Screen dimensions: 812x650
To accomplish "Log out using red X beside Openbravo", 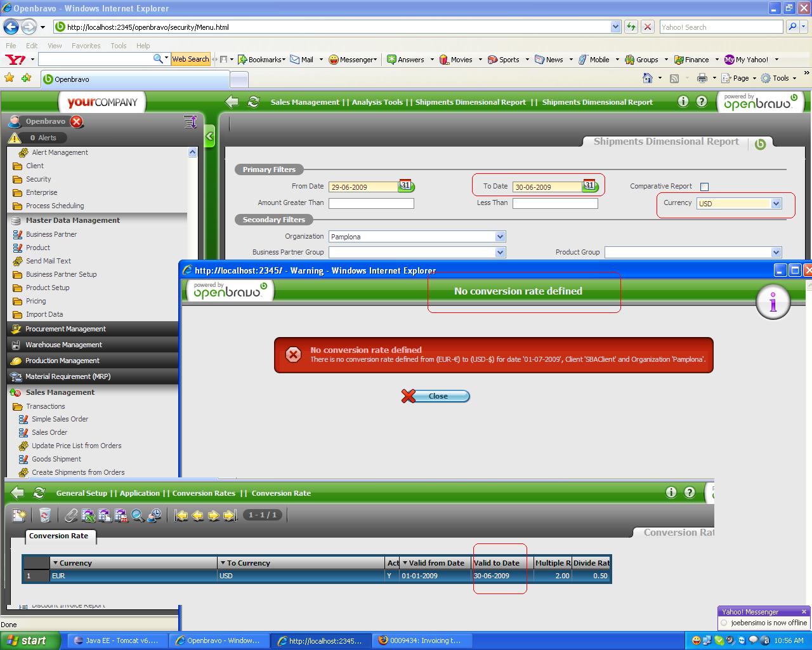I will pos(76,122).
